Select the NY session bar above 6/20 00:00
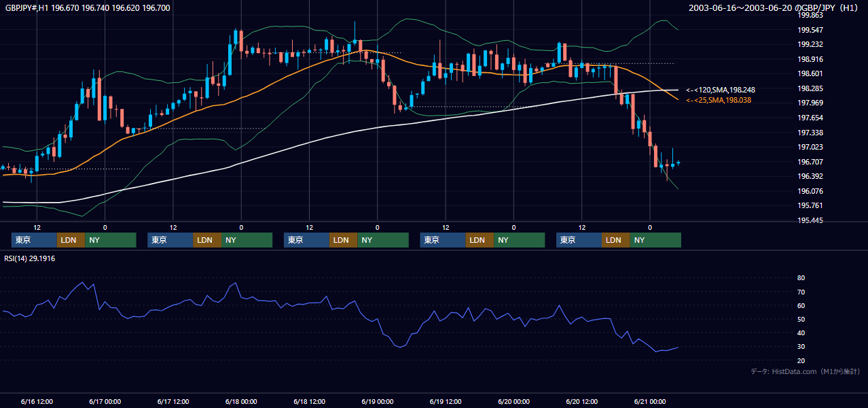The height and width of the screenshot is (408, 868). (x=520, y=240)
